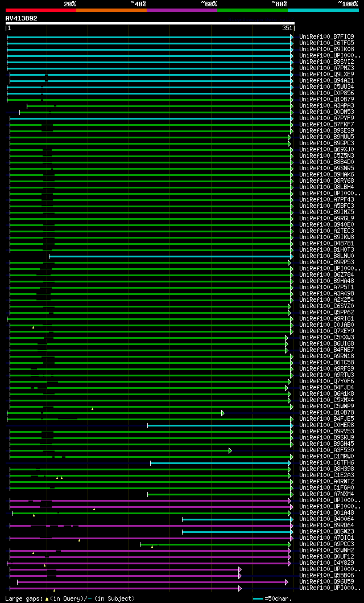Click the UniRef100_B1H0T3 label

point(327,249)
